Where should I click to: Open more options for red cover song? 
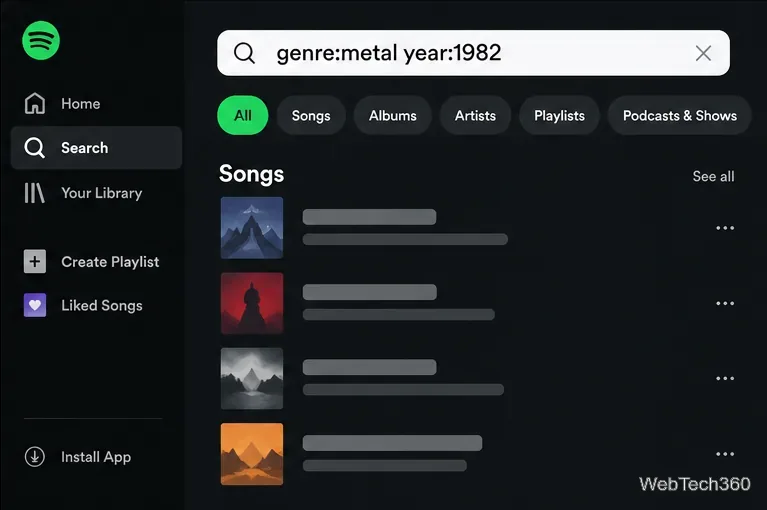[x=725, y=303]
